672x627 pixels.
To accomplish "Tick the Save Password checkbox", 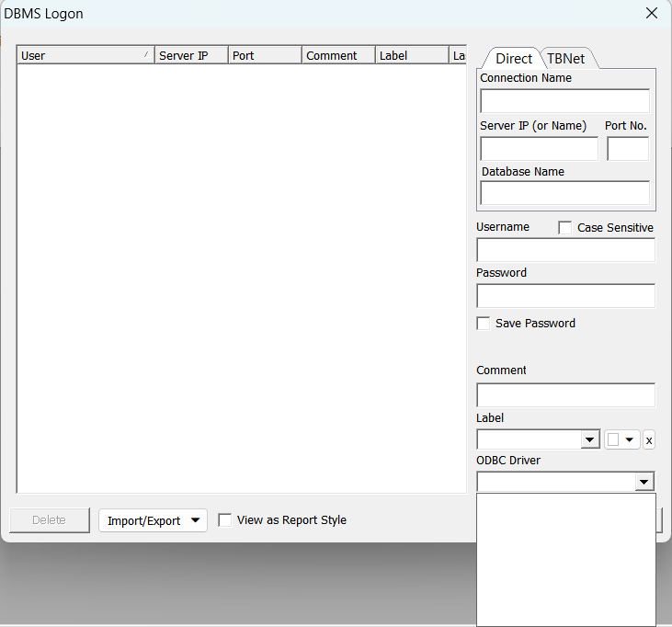I will pyautogui.click(x=484, y=324).
